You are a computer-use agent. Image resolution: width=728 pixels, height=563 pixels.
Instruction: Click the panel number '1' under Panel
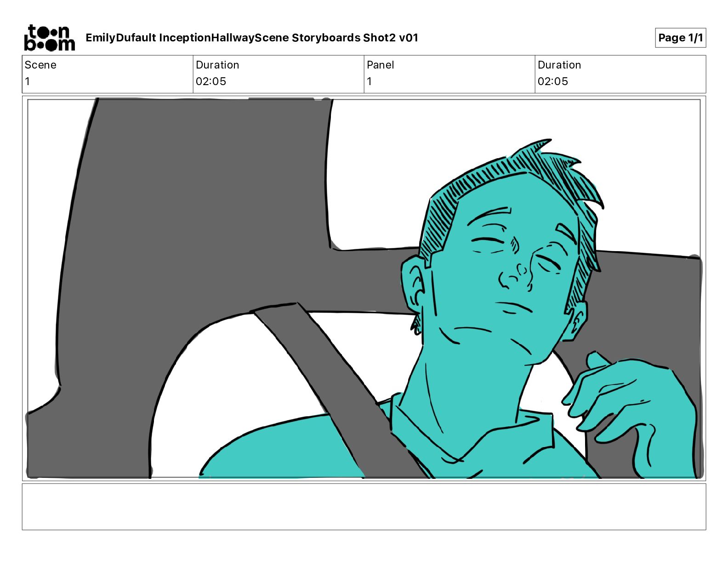pos(370,81)
